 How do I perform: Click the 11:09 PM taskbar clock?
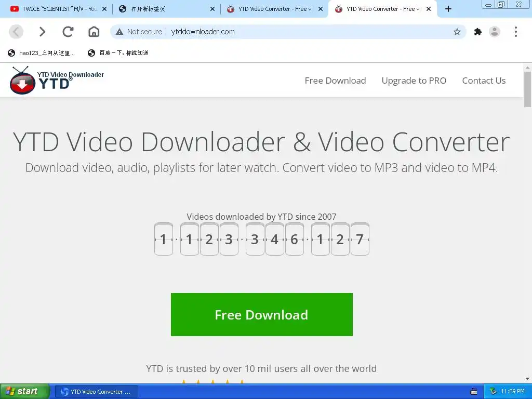[513, 392]
